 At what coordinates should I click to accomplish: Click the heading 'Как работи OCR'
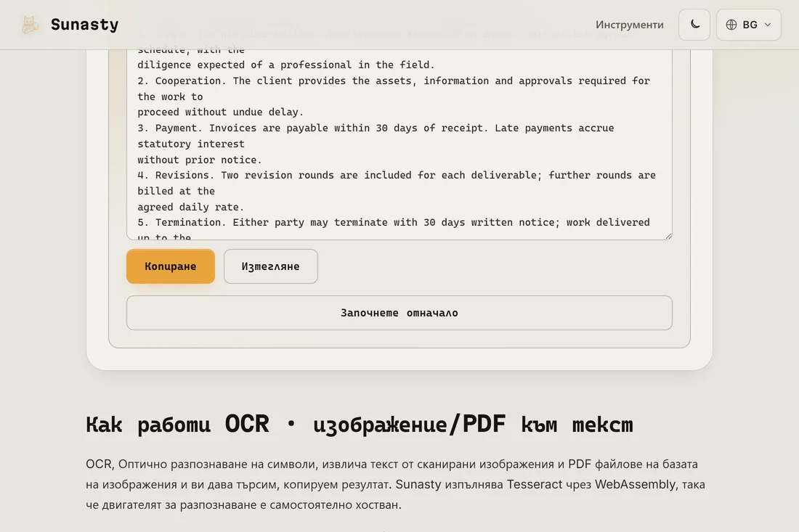[360, 424]
